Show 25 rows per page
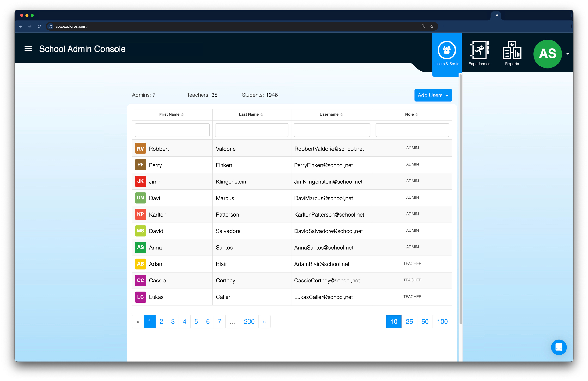This screenshot has width=588, height=381. 409,321
